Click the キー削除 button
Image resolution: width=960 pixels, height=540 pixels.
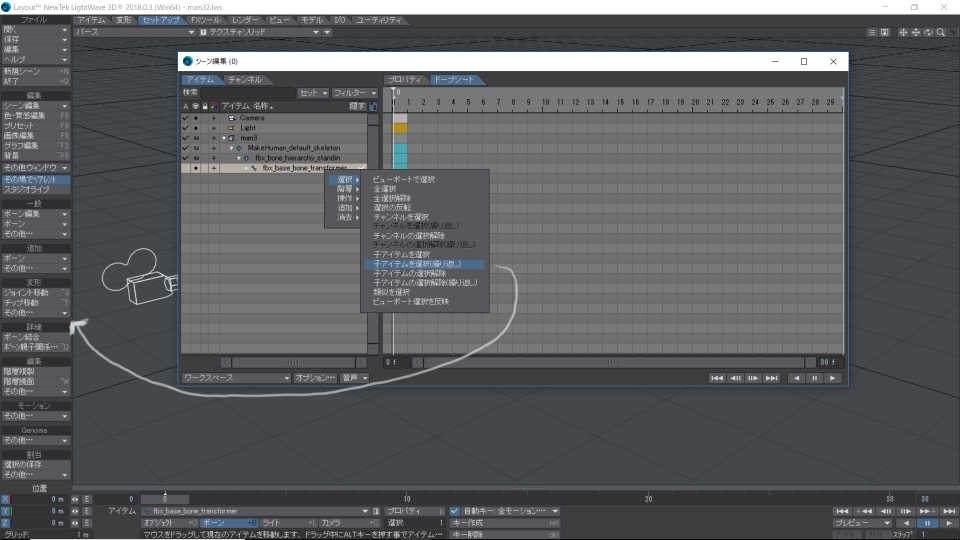point(506,534)
